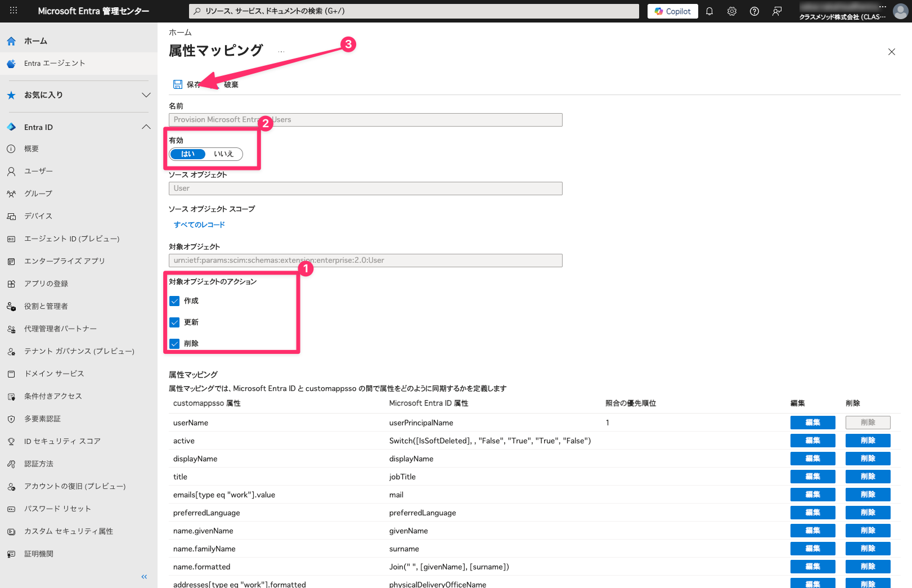Open エンタープライズ アプリ in sidebar
Image resolution: width=912 pixels, height=588 pixels.
click(64, 261)
